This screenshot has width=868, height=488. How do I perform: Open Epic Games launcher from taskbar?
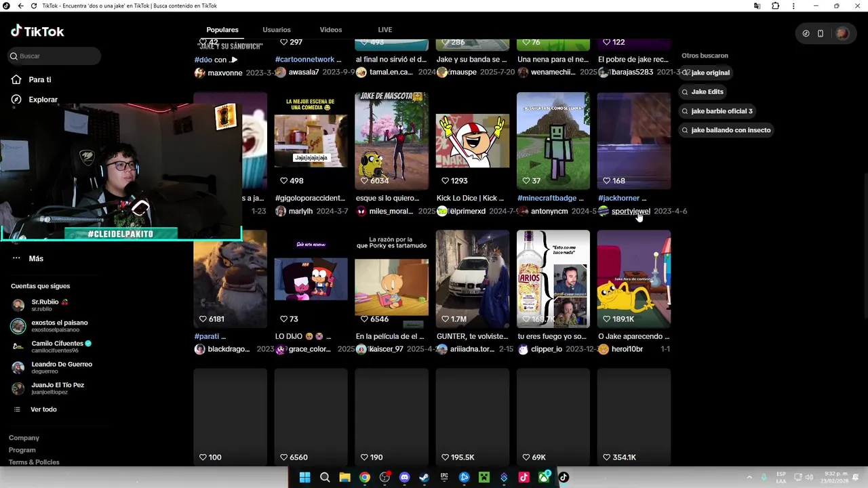click(x=444, y=477)
